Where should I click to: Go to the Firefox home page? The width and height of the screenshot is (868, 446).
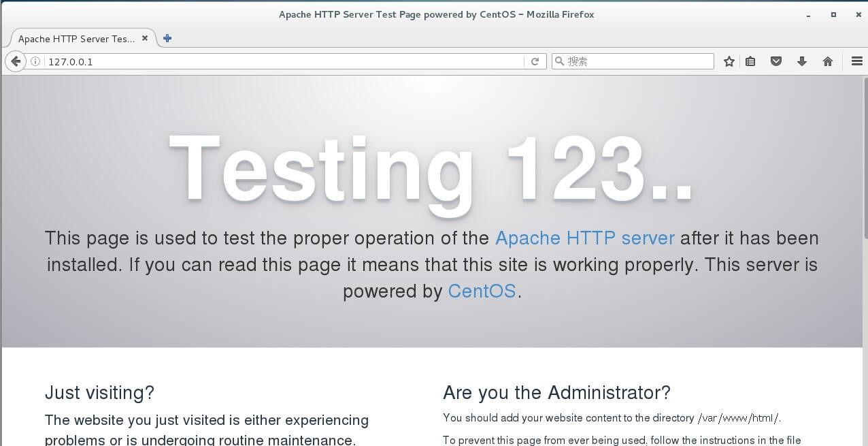coord(828,61)
